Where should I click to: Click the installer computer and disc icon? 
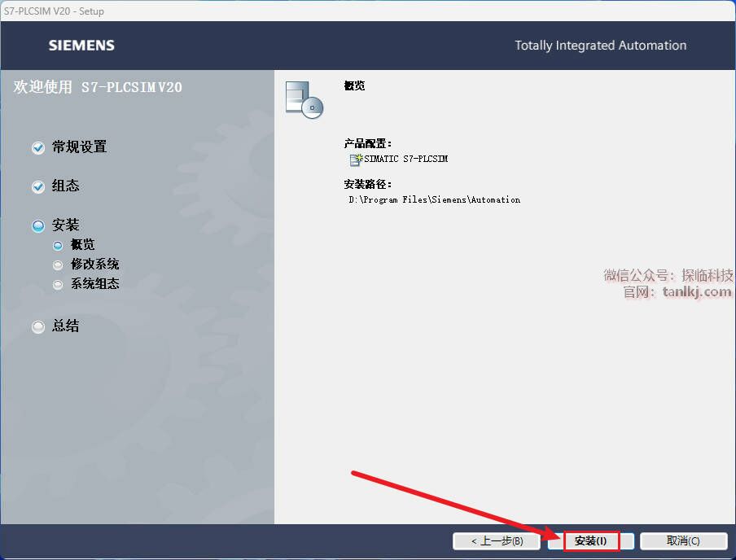click(304, 99)
